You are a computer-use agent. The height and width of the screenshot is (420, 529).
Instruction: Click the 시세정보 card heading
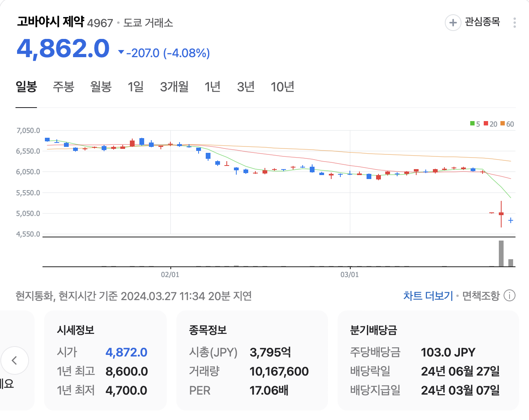(75, 330)
